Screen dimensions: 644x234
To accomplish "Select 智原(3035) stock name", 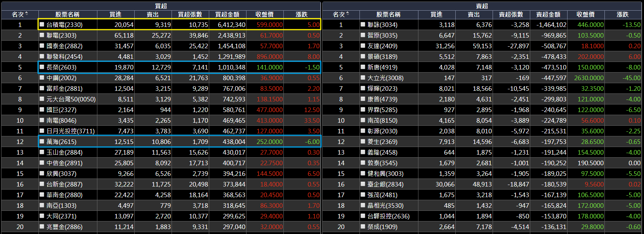I will tap(382, 35).
